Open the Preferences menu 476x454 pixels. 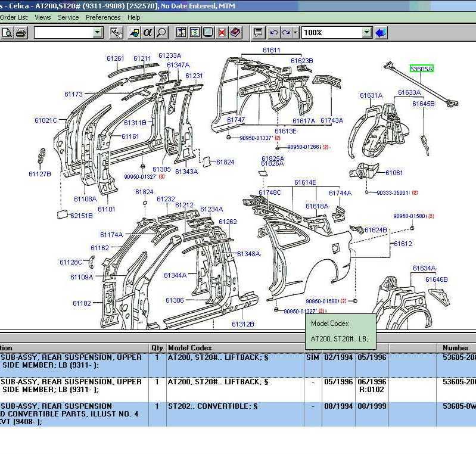tap(103, 17)
